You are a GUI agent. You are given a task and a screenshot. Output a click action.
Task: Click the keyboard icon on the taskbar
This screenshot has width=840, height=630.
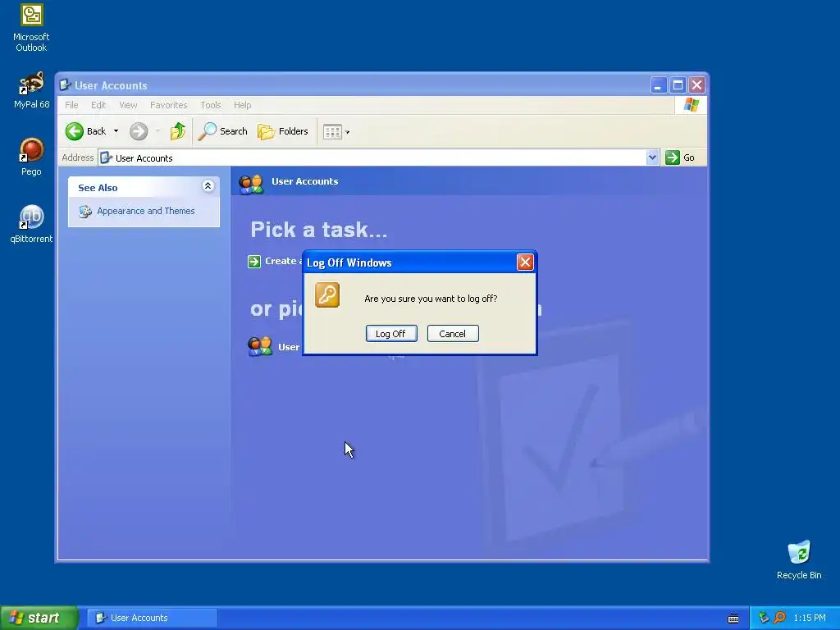pos(733,619)
